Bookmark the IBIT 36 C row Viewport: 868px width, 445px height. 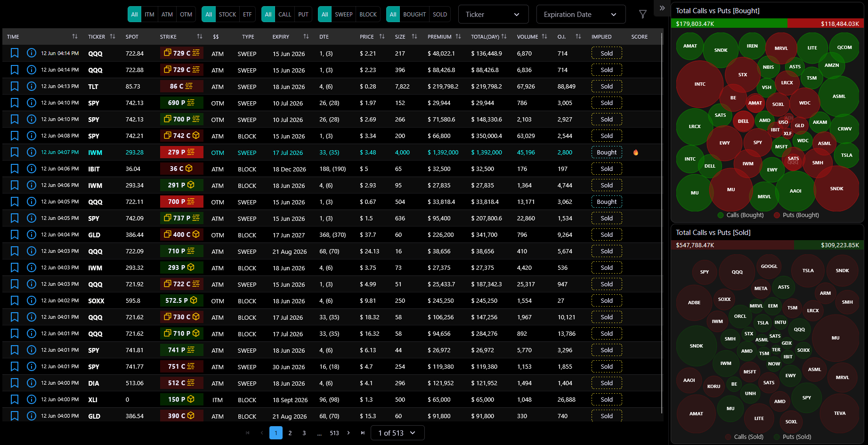pos(15,169)
